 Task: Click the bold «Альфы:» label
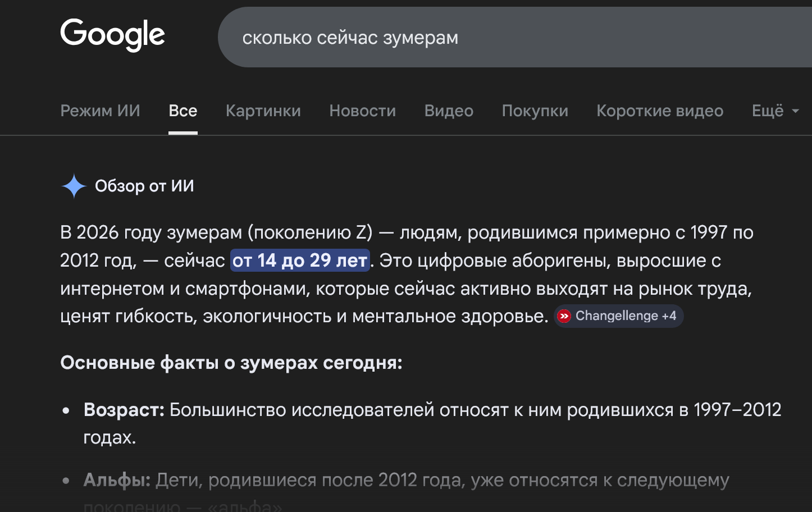click(x=117, y=480)
